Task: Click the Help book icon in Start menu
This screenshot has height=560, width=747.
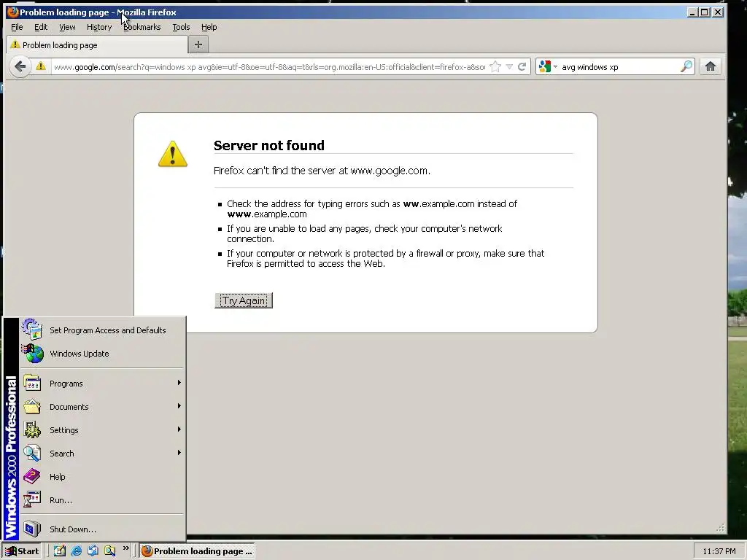Action: [32, 477]
